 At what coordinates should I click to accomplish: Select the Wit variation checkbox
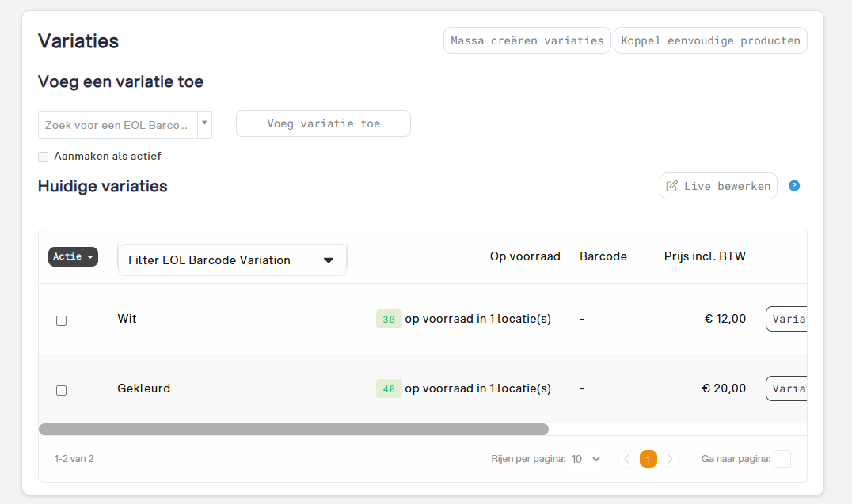pos(62,321)
